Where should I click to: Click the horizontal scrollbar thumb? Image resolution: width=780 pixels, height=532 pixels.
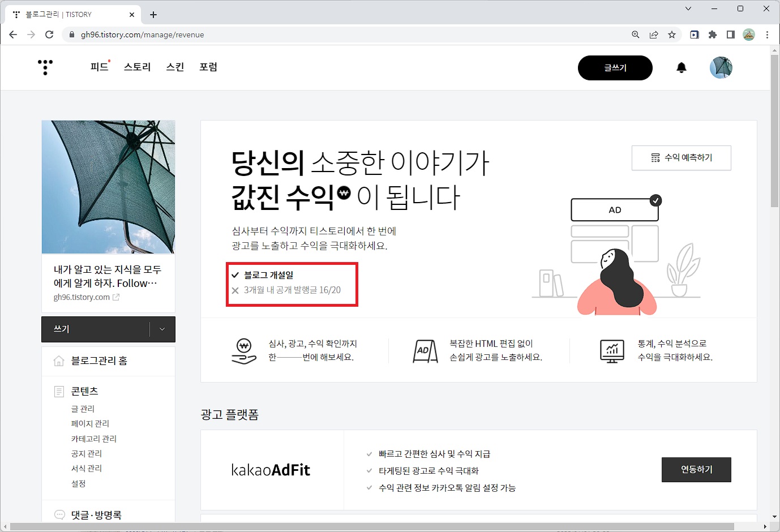[372, 527]
